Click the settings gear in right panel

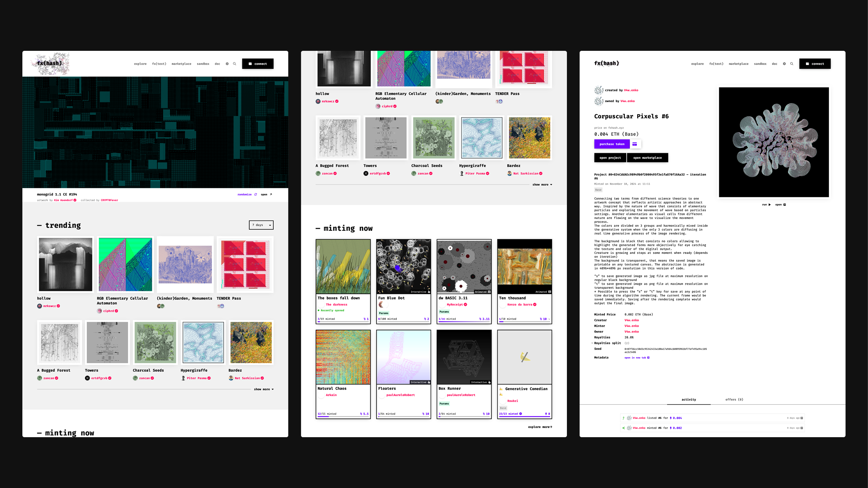[784, 64]
